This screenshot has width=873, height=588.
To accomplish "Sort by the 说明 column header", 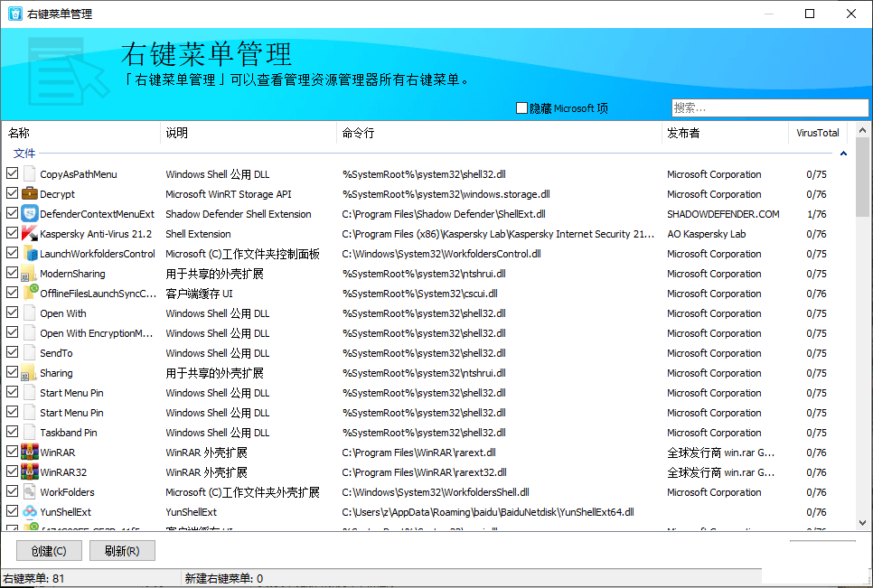I will click(249, 133).
